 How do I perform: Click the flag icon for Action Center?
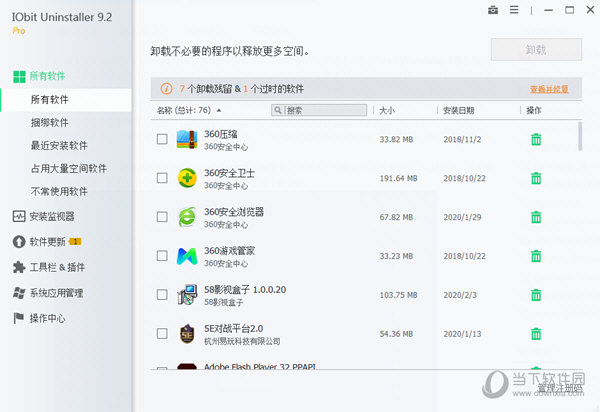click(19, 318)
